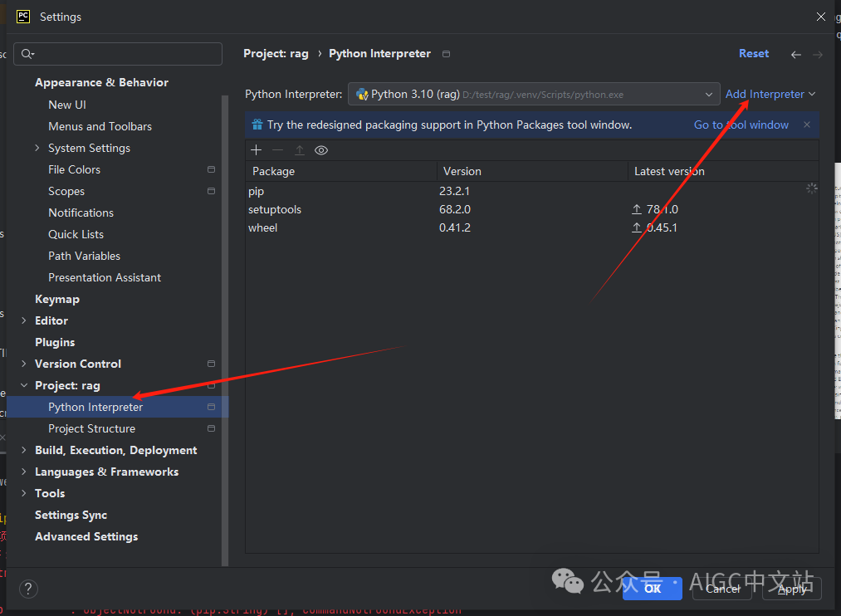The height and width of the screenshot is (616, 841).
Task: Open Keymap settings
Action: 56,299
